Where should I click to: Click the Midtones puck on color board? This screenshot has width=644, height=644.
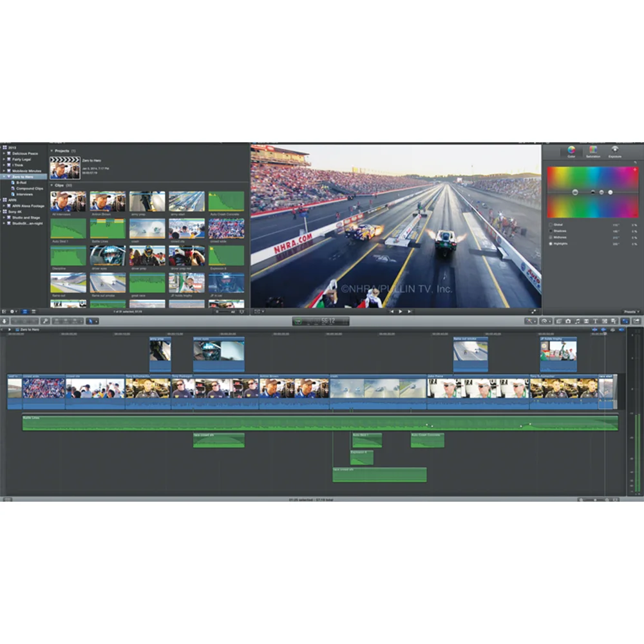coord(601,192)
